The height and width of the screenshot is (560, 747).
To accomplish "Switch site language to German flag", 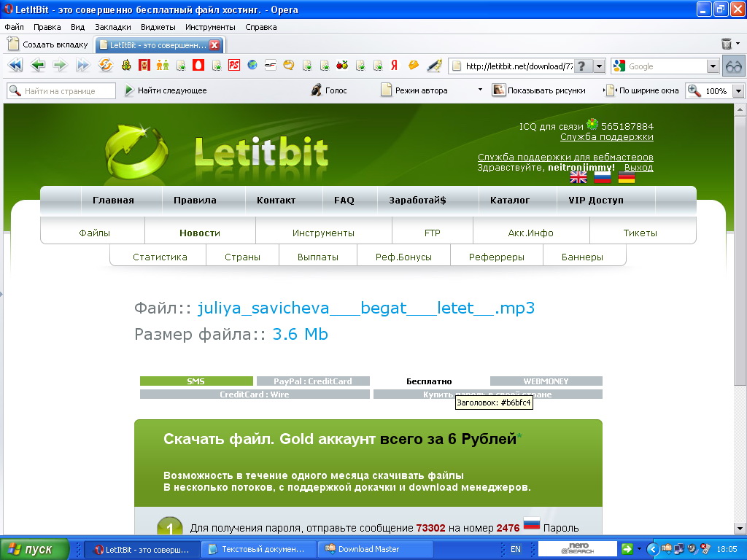I will (x=627, y=178).
